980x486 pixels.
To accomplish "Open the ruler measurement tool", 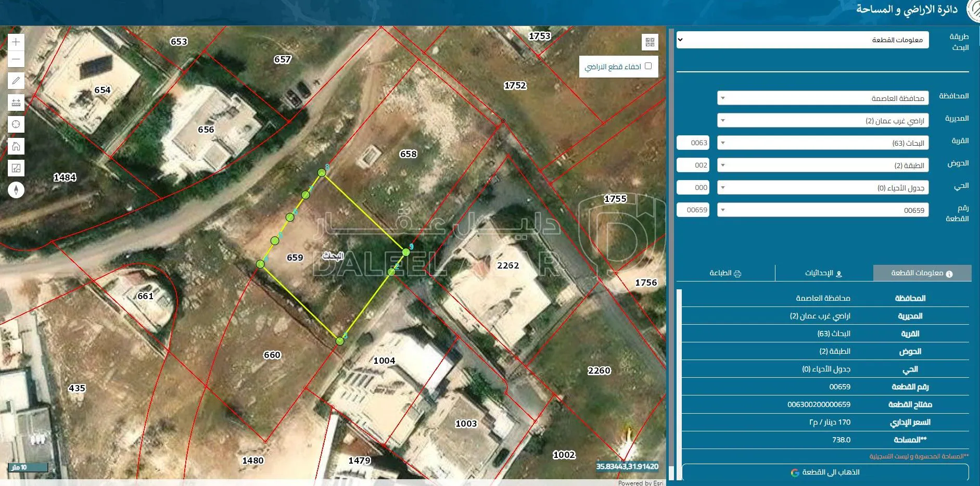I will (x=16, y=103).
